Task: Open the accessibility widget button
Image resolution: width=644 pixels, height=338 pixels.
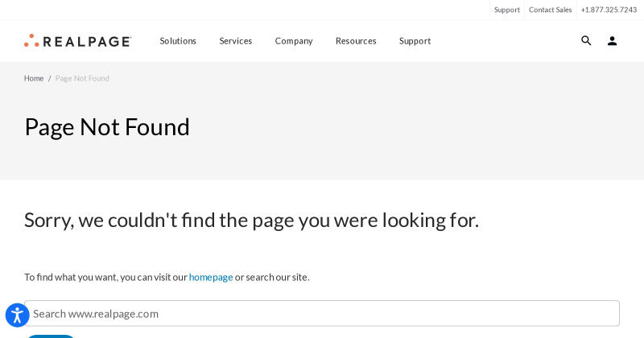Action: pyautogui.click(x=17, y=315)
